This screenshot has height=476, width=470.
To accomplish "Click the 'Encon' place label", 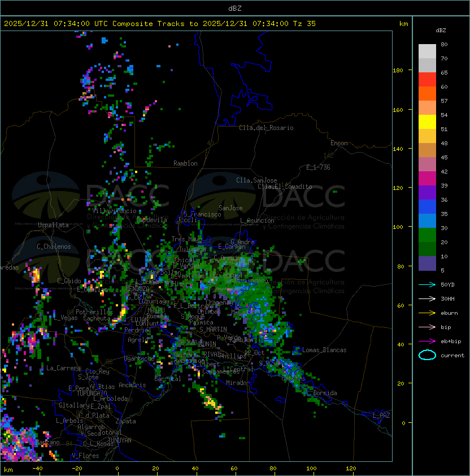I will (339, 143).
